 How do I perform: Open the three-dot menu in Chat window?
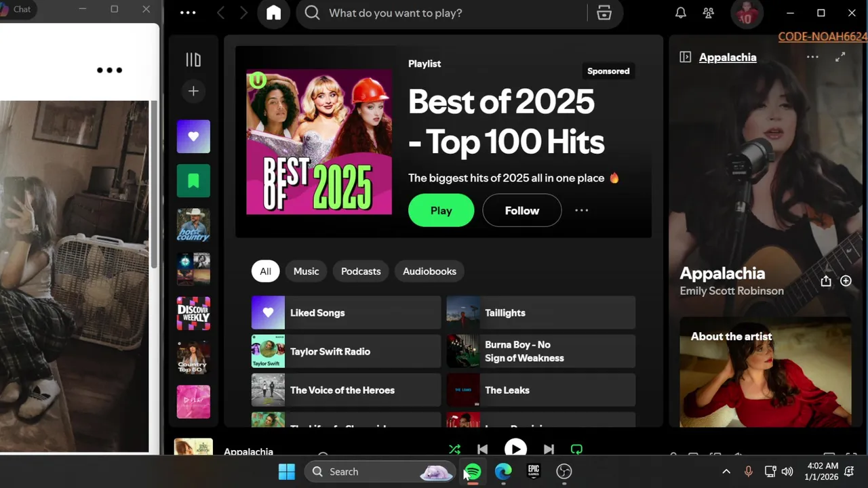tap(109, 70)
